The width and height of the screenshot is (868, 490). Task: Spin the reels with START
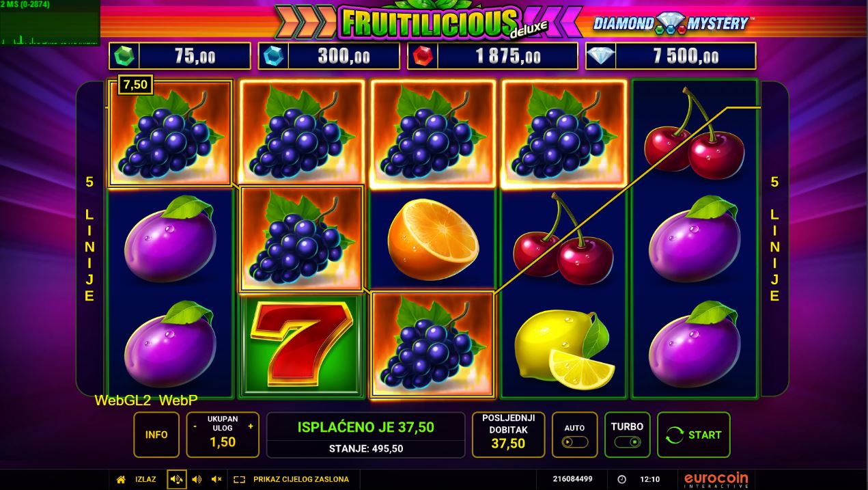click(x=694, y=435)
